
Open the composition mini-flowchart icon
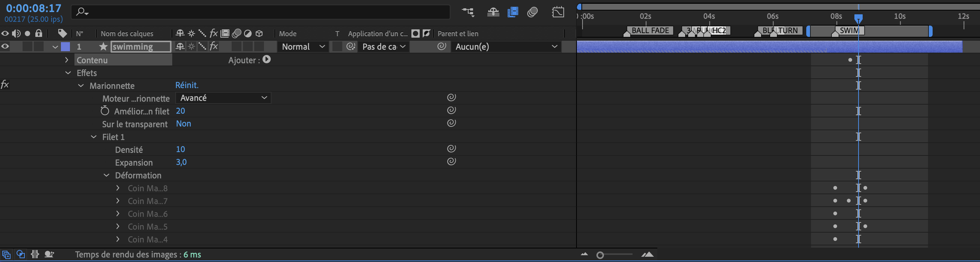click(468, 12)
